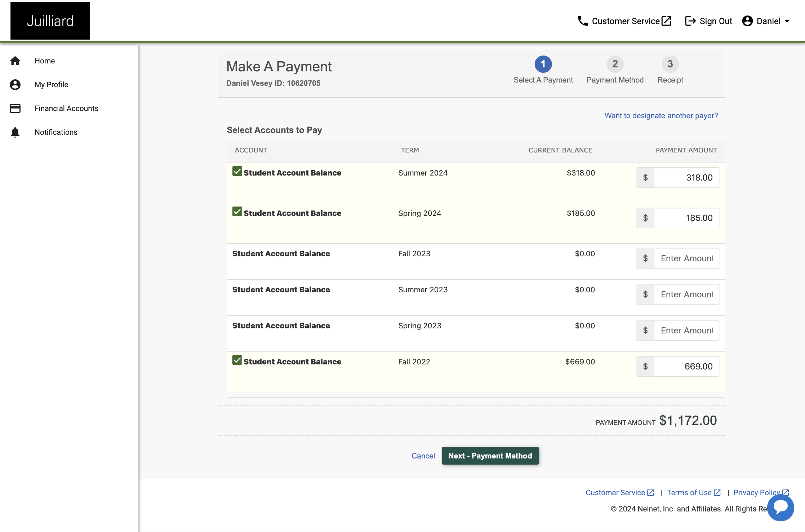Uncheck the Summer 2024 account checkbox
Screen dimensions: 805x532
[237, 171]
